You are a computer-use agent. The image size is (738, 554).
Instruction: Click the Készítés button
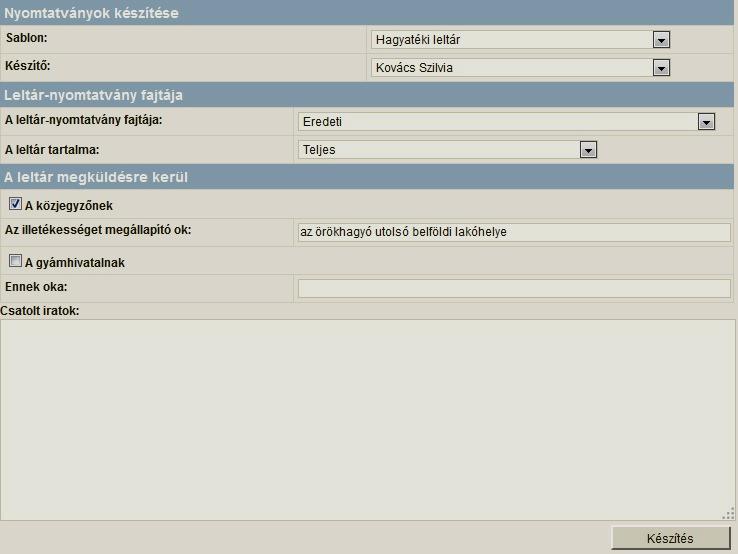[671, 538]
